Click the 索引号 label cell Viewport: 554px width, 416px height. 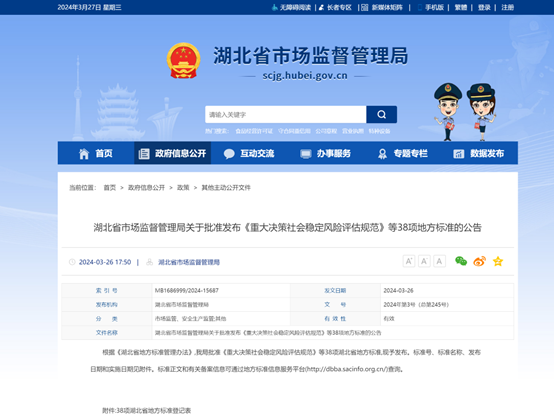(x=107, y=291)
